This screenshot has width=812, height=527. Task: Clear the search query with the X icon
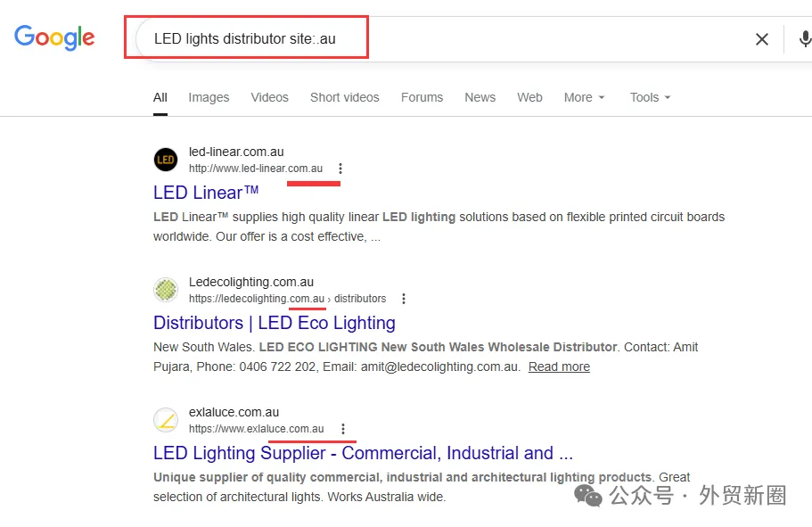(761, 39)
